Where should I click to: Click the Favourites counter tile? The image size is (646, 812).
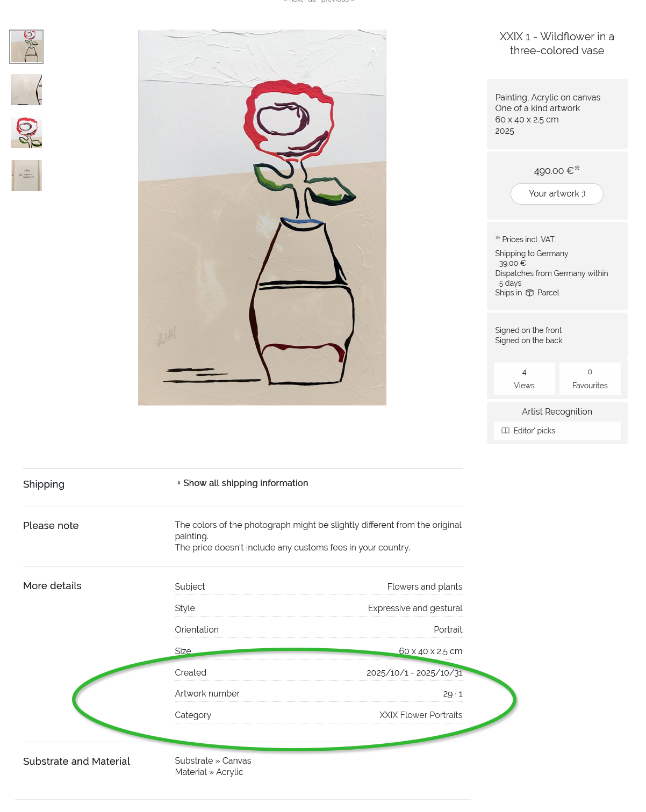click(590, 379)
